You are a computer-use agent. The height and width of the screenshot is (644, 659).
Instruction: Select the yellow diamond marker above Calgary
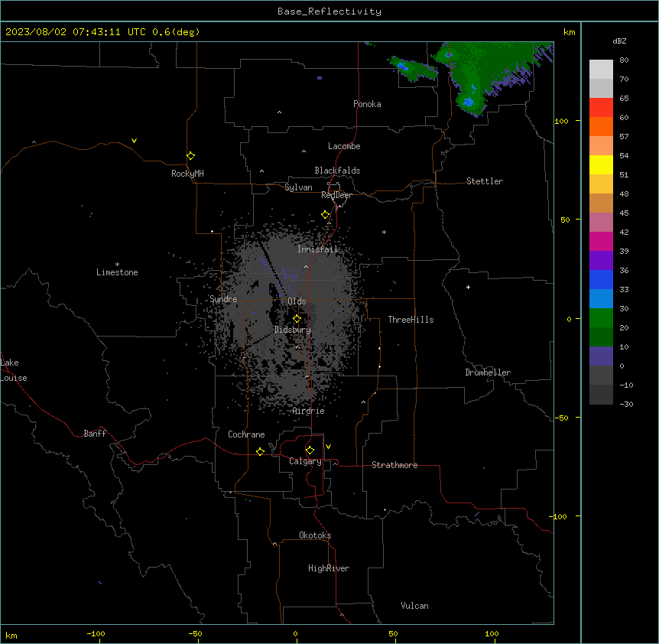tap(310, 450)
